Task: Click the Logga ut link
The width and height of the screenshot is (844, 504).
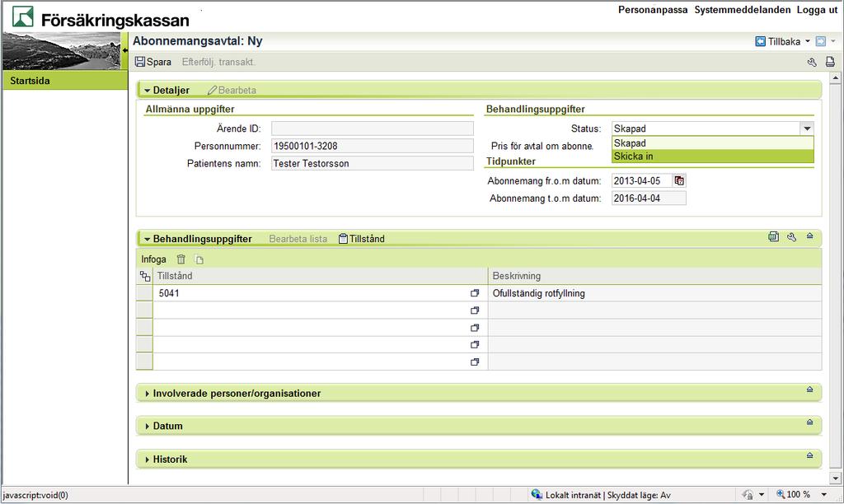Action: [x=817, y=10]
